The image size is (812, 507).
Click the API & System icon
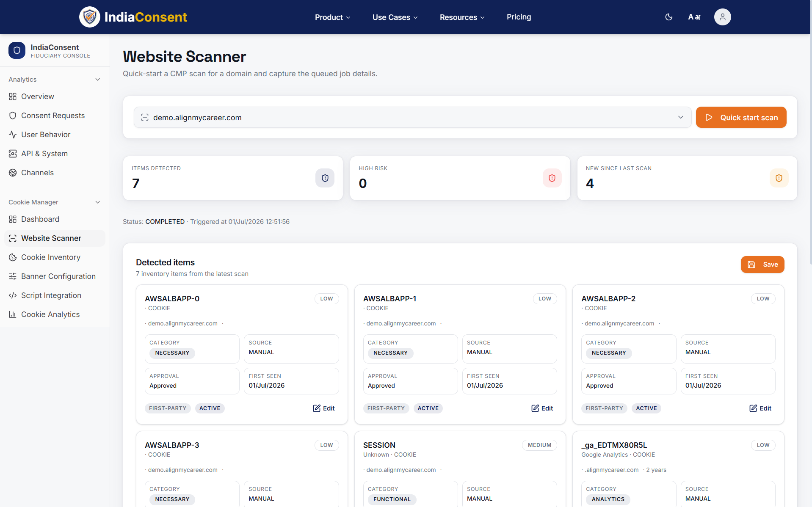click(x=13, y=154)
